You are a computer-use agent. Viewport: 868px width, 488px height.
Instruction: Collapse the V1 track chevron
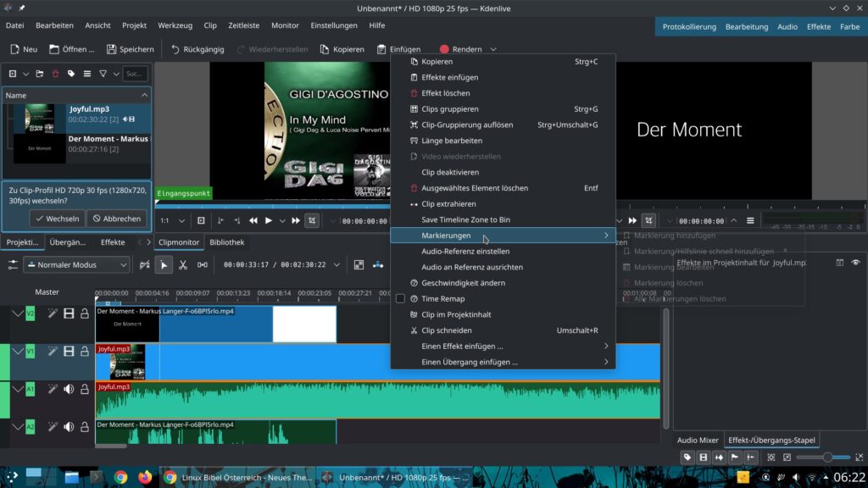click(x=18, y=352)
